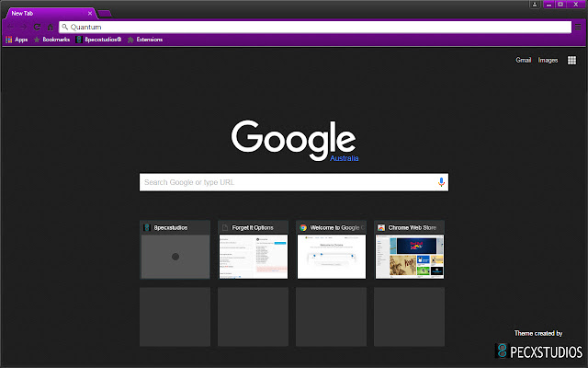Open the Extensions bookmark

point(145,40)
